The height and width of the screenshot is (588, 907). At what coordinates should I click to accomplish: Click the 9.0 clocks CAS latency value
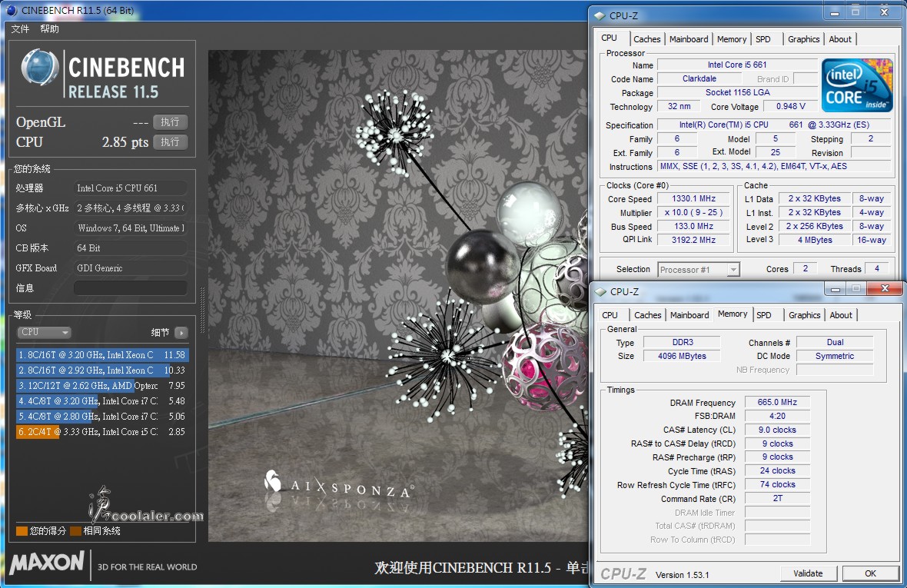(777, 430)
